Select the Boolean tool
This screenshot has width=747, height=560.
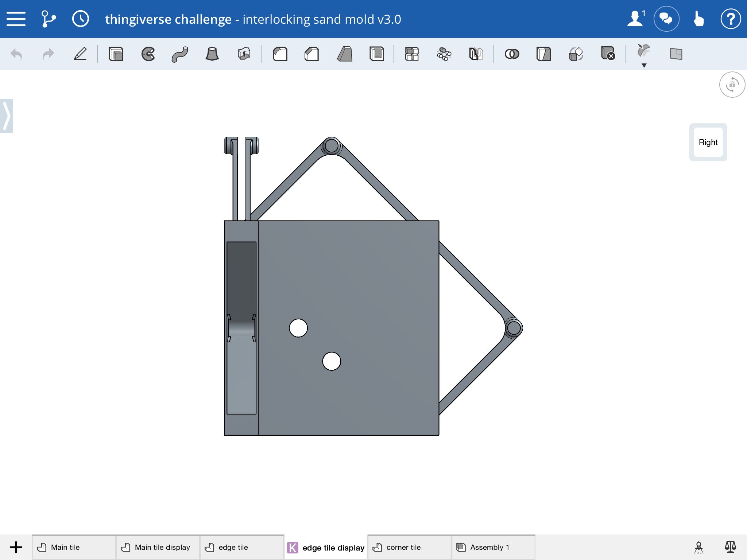[x=512, y=54]
